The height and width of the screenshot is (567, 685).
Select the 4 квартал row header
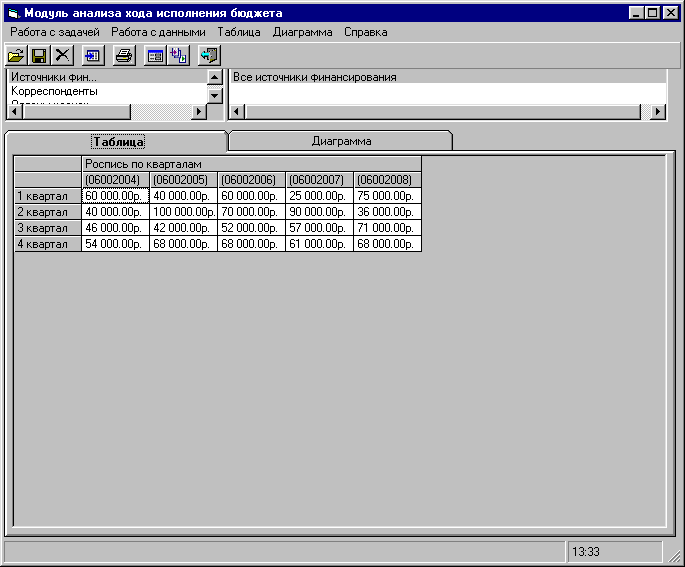(48, 244)
